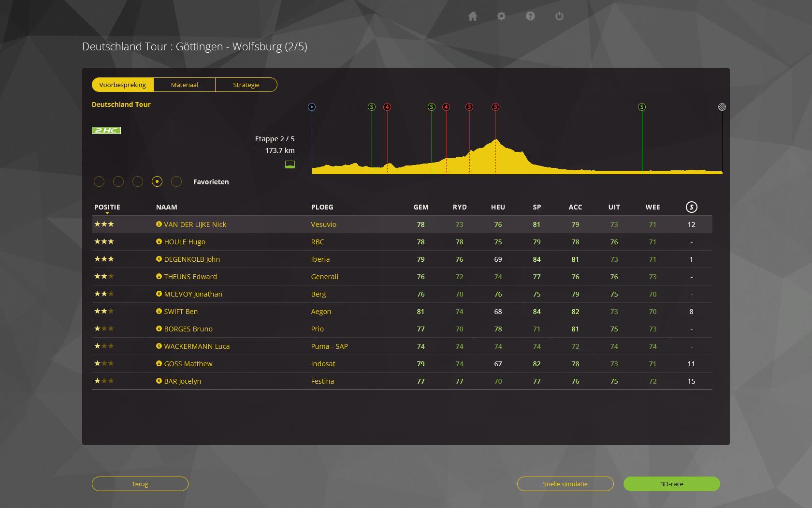Click the three-star rating of HOULE Hugo

tap(104, 241)
